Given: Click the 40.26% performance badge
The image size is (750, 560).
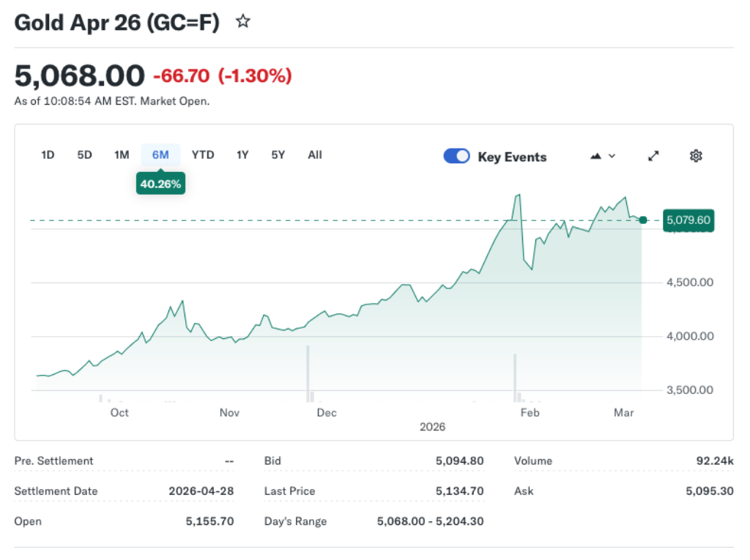Looking at the screenshot, I should (160, 184).
